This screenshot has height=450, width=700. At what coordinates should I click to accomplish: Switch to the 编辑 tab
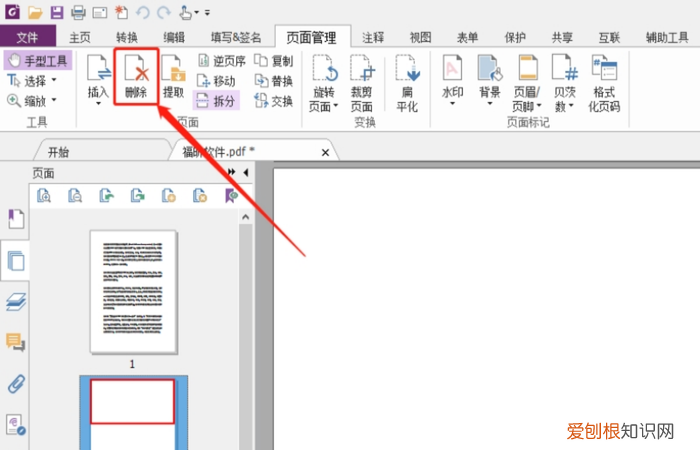[174, 38]
